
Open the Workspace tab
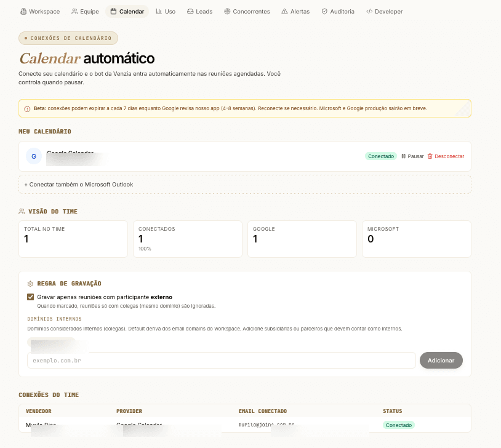tap(40, 12)
